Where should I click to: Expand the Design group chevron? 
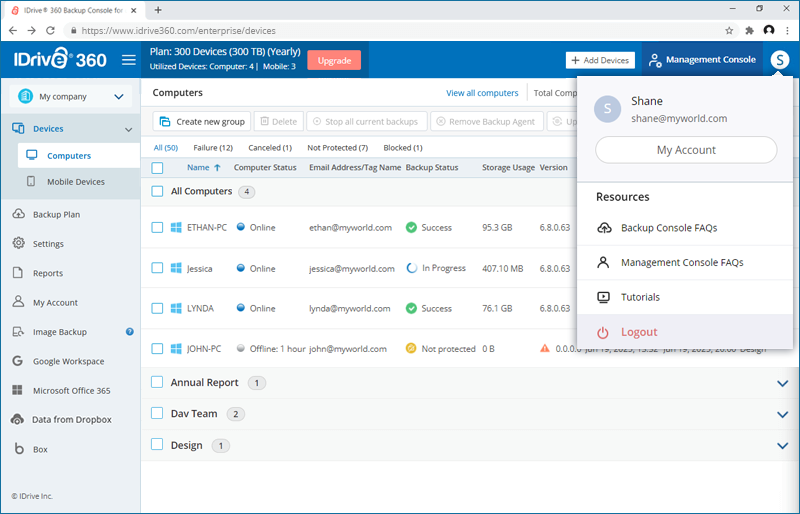point(782,446)
